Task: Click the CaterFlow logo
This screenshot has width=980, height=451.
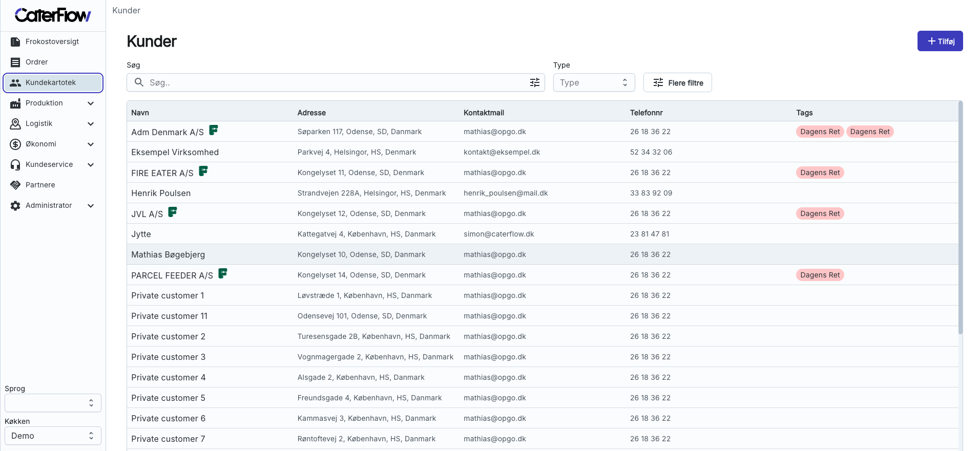Action: [x=53, y=15]
